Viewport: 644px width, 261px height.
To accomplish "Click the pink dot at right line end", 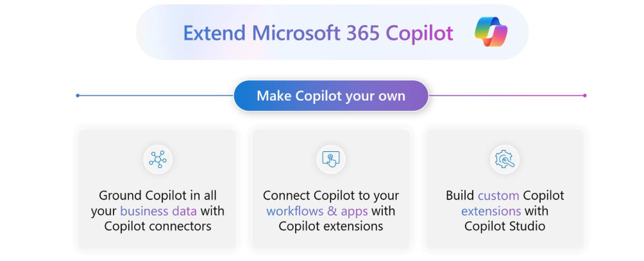I will (x=584, y=96).
